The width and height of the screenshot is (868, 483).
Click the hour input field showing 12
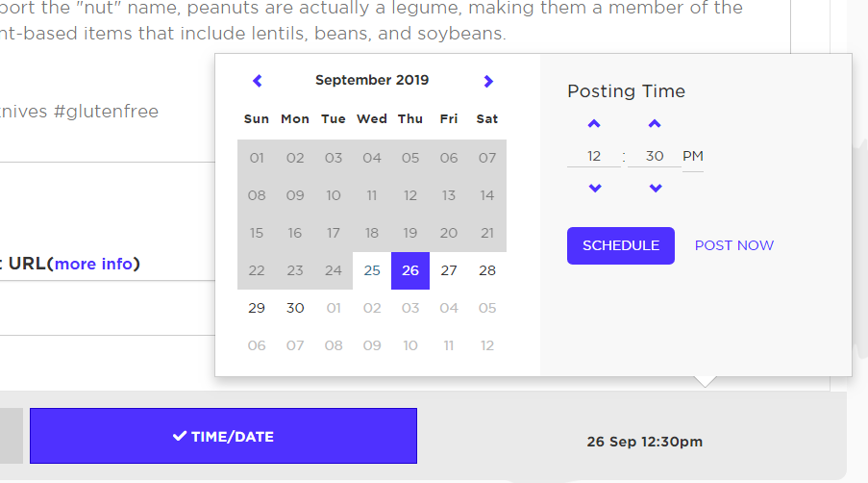594,156
